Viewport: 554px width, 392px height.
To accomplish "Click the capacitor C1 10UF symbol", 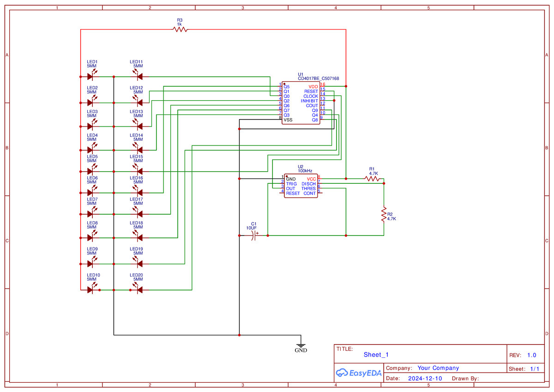I will [253, 235].
